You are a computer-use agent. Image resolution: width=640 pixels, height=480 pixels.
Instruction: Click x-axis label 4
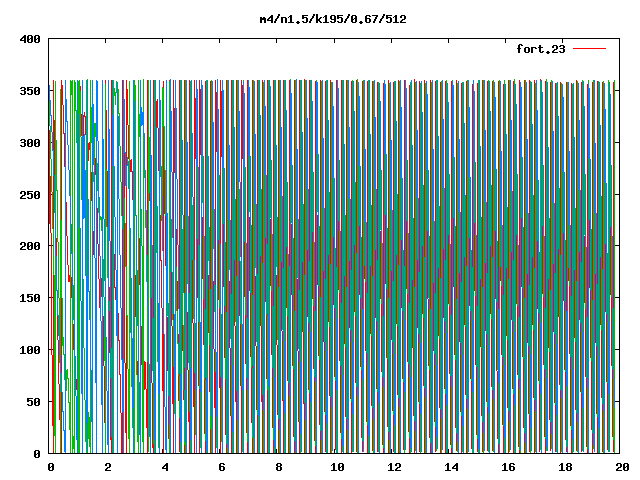(x=165, y=467)
